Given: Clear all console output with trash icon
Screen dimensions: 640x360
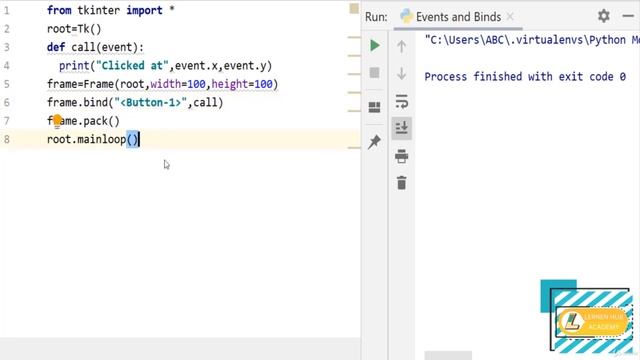Looking at the screenshot, I should pyautogui.click(x=402, y=182).
